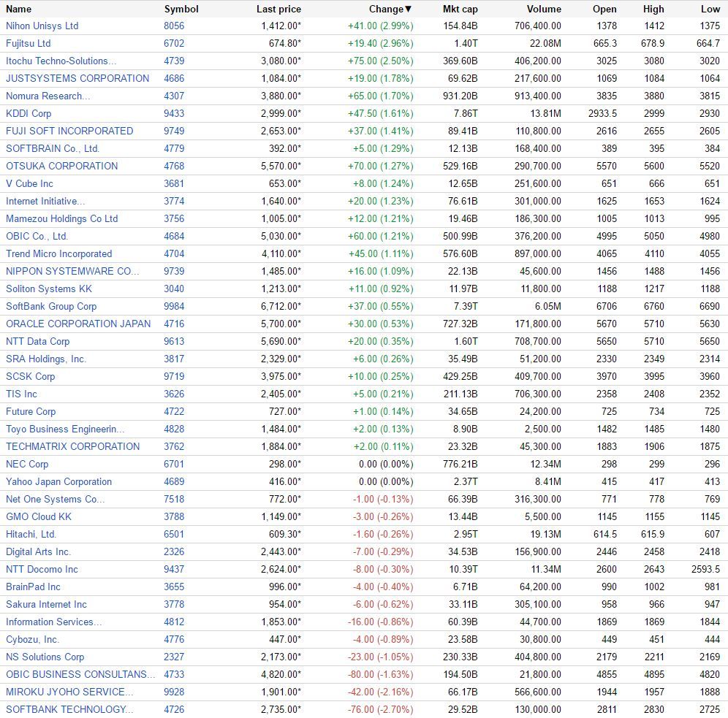Open V Cube Inc link
Screen dimensions: 728x718
pos(29,183)
